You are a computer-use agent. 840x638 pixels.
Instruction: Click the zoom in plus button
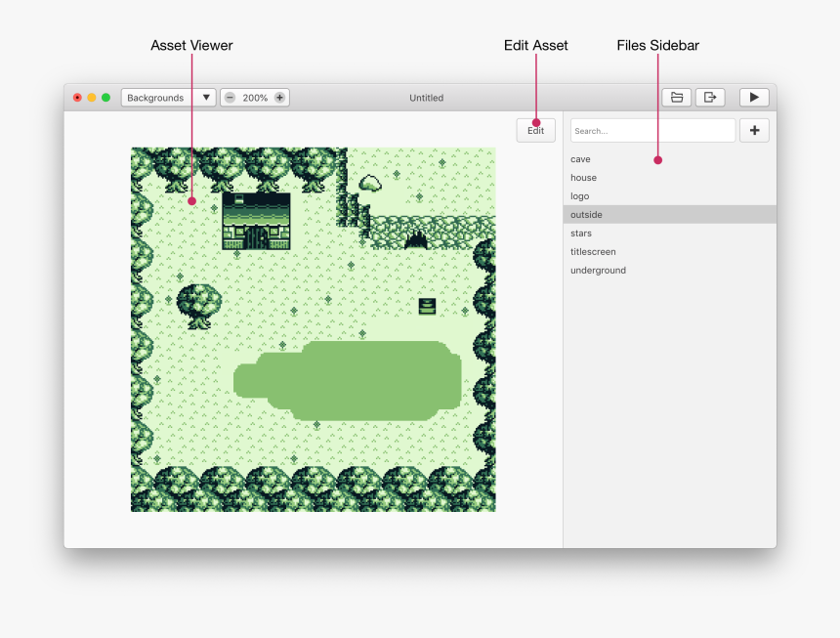(x=279, y=98)
